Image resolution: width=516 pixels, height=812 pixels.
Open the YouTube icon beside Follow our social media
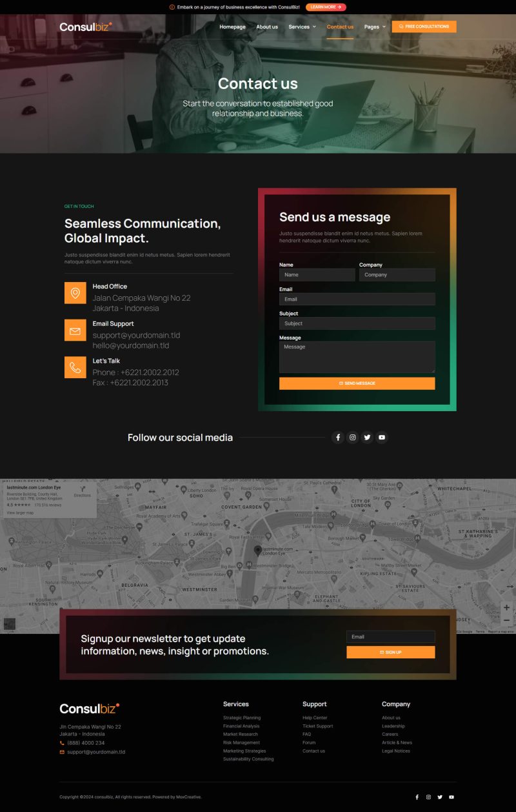pyautogui.click(x=382, y=438)
